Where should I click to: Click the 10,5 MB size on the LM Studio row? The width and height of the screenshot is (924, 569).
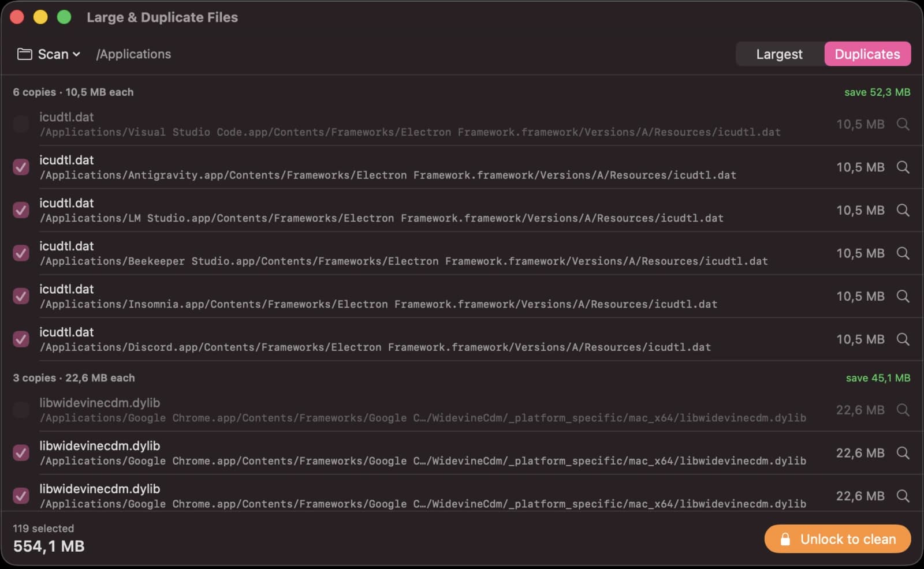[860, 210]
